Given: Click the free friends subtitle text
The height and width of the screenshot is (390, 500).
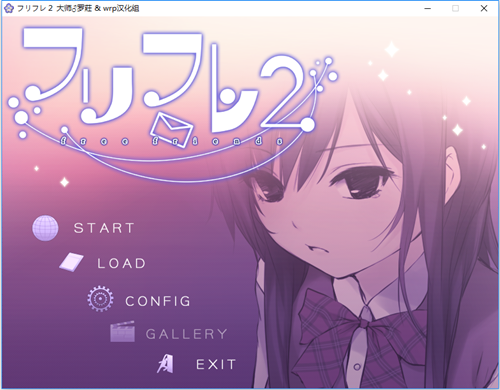Looking at the screenshot, I should (172, 141).
